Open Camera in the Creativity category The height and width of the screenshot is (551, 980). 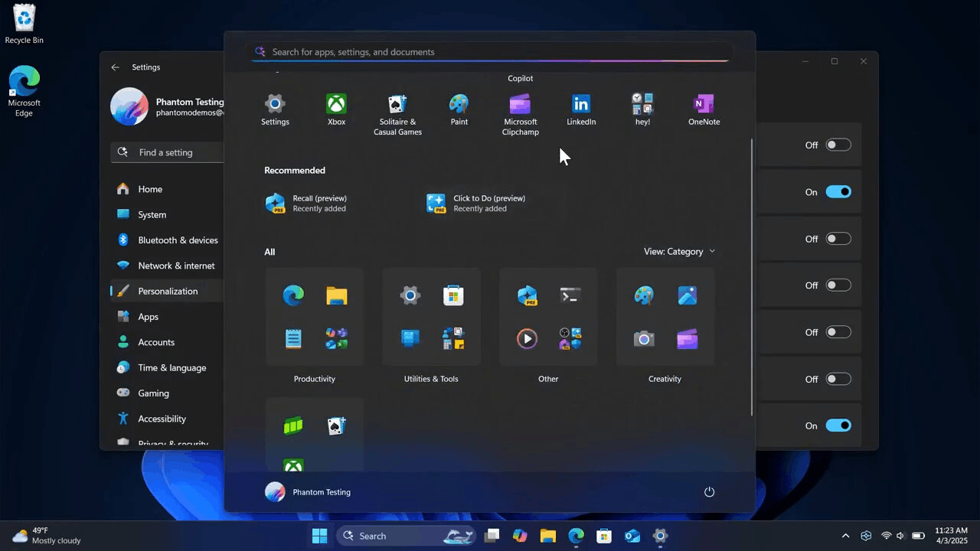[644, 338]
